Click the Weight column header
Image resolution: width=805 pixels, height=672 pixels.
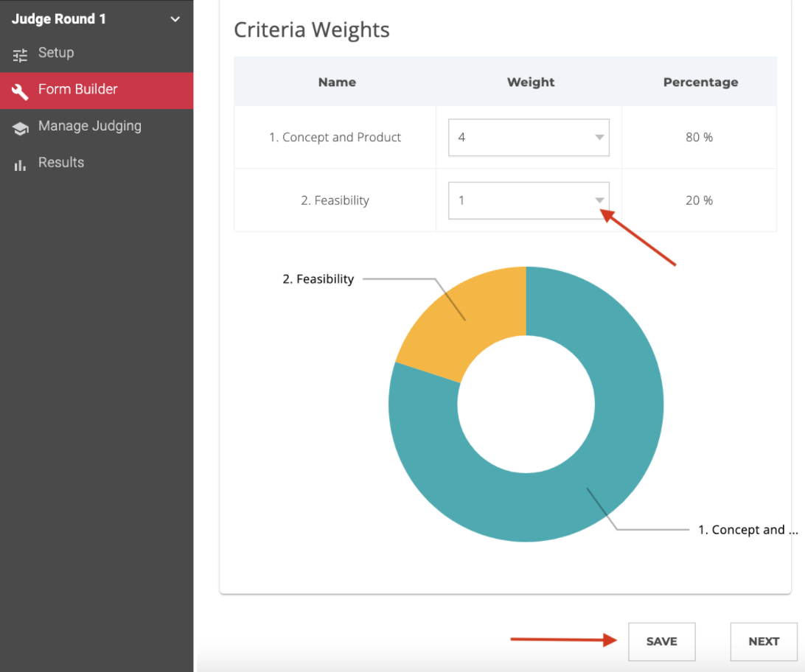click(531, 82)
